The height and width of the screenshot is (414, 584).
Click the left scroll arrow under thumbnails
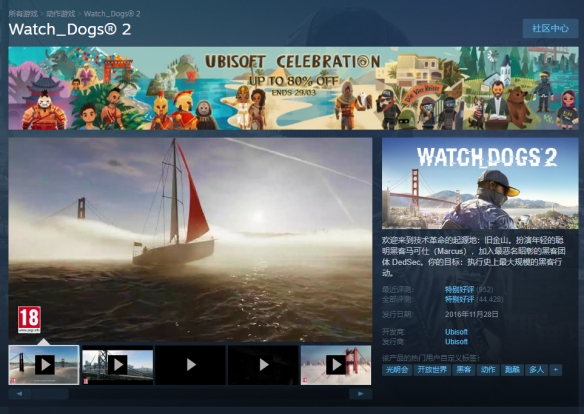coord(19,394)
